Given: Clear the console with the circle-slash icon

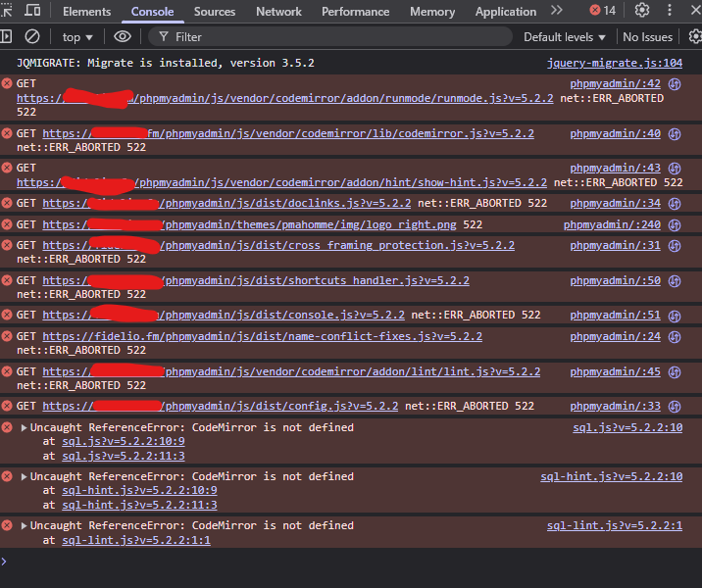Looking at the screenshot, I should pos(32,36).
